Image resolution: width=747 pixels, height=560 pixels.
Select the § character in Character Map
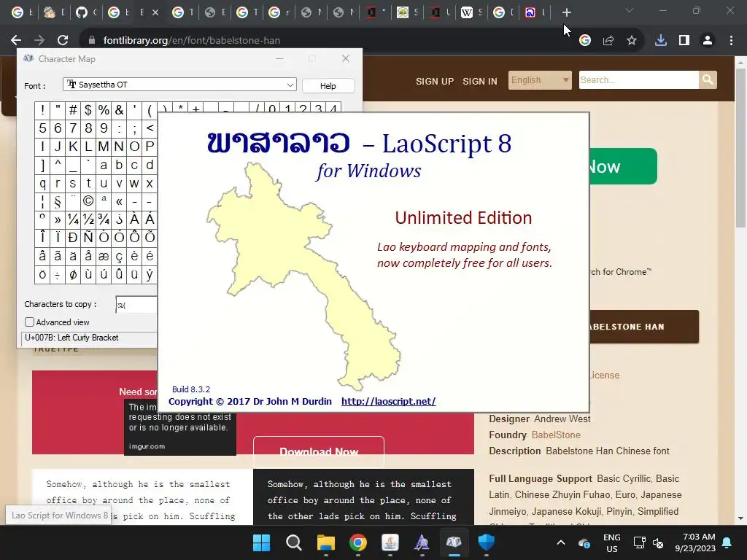(58, 201)
